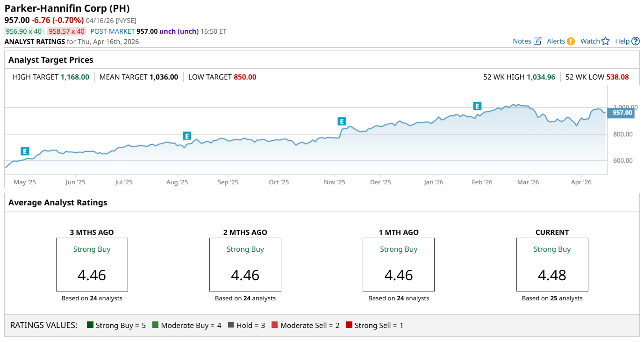Viewport: 644px width, 342px height.
Task: Click the Hold gray legend swatch
Action: [x=231, y=325]
